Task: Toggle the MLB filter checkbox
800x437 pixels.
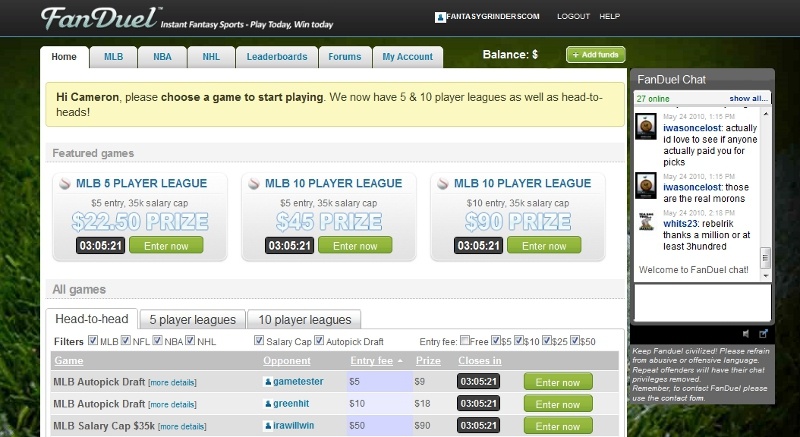Action: pyautogui.click(x=93, y=340)
